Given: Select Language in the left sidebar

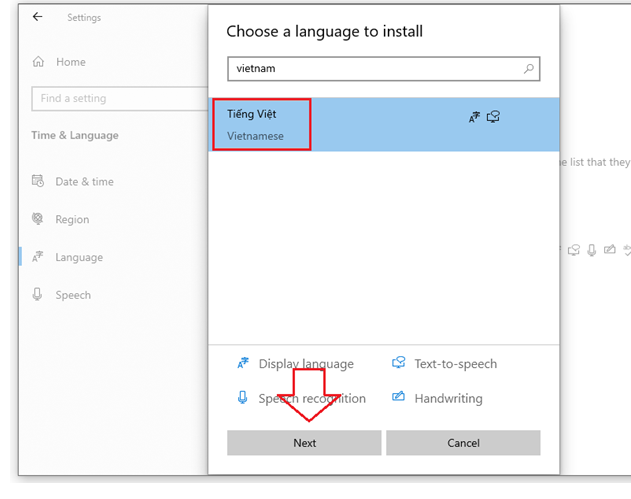Looking at the screenshot, I should [x=78, y=258].
